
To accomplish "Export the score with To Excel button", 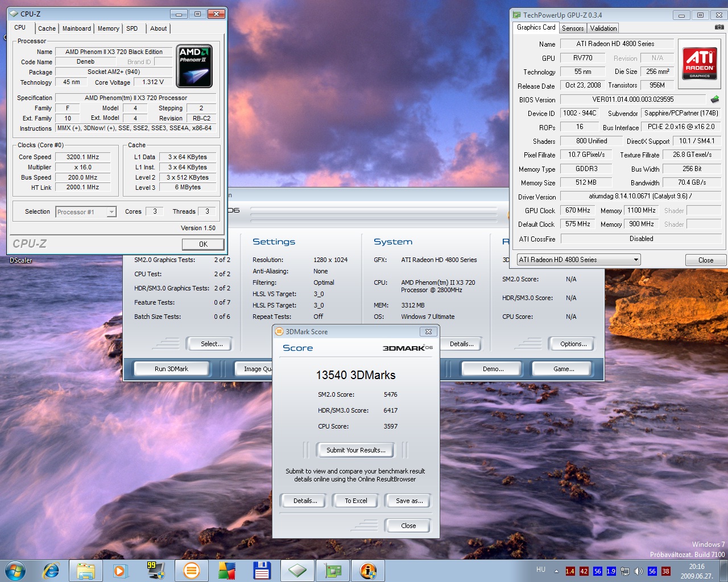I will pos(356,501).
